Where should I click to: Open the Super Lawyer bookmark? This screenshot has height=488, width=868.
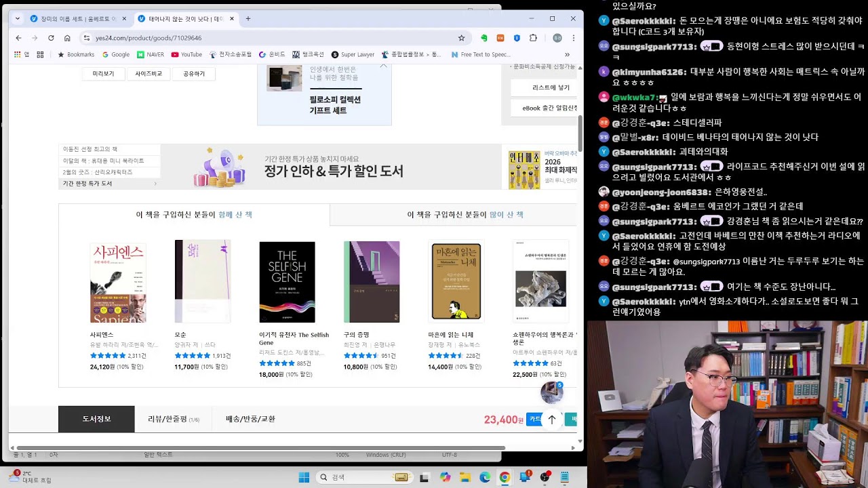353,54
